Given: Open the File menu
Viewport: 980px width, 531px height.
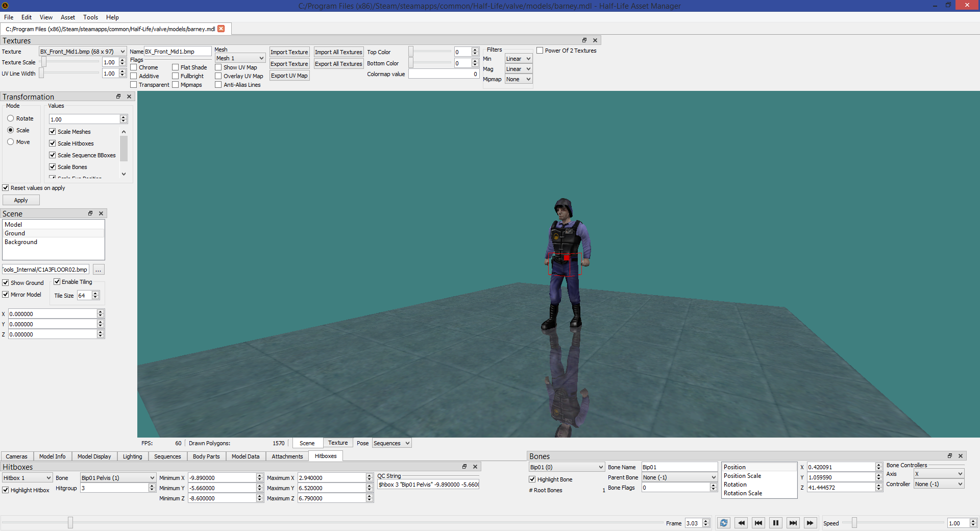Looking at the screenshot, I should 9,17.
